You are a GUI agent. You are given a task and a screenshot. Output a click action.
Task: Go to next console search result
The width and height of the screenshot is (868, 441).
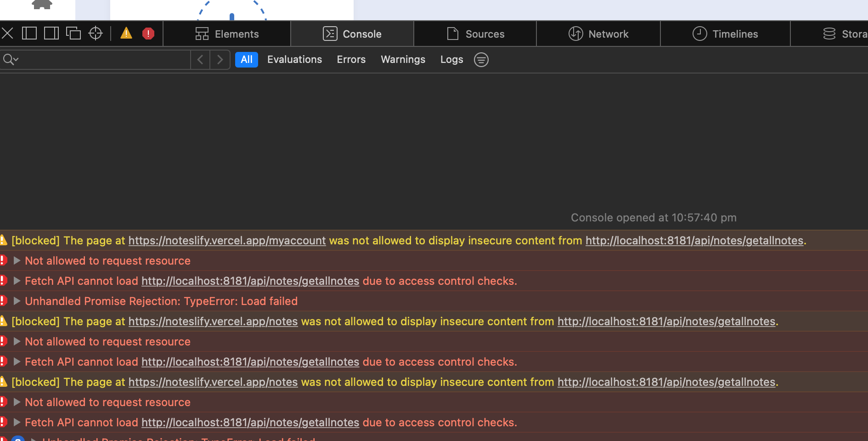coord(220,60)
